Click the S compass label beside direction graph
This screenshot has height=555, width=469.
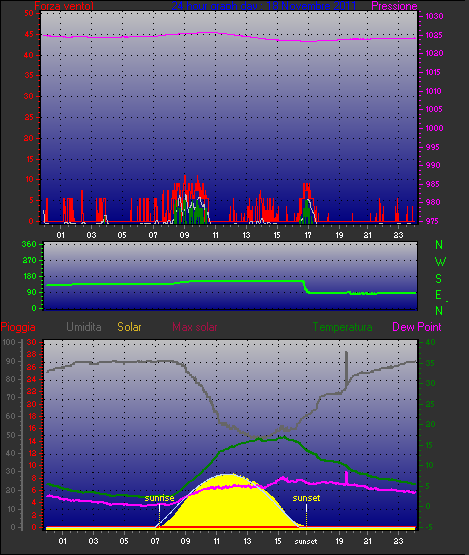coord(439,279)
